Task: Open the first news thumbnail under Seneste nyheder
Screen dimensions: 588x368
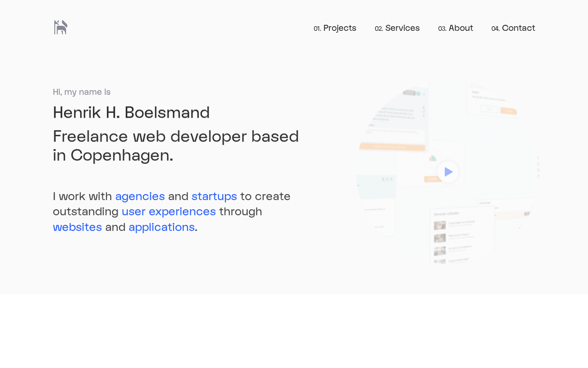Action: 440,225
